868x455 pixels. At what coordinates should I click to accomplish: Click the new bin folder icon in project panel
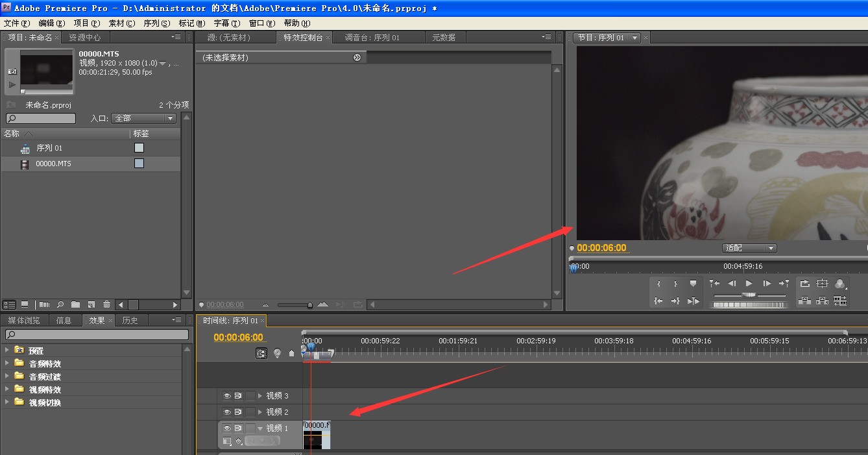point(76,304)
